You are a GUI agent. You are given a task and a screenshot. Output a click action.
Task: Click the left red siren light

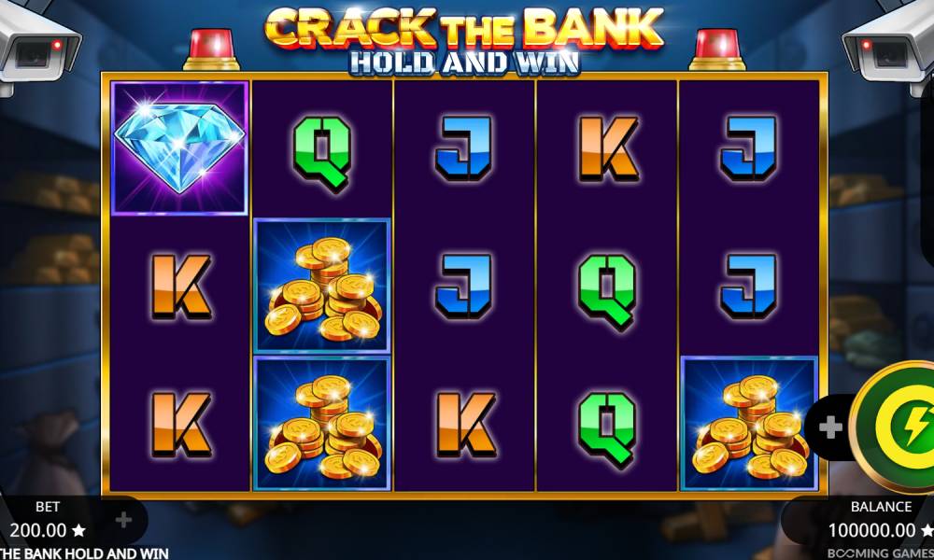pos(211,49)
